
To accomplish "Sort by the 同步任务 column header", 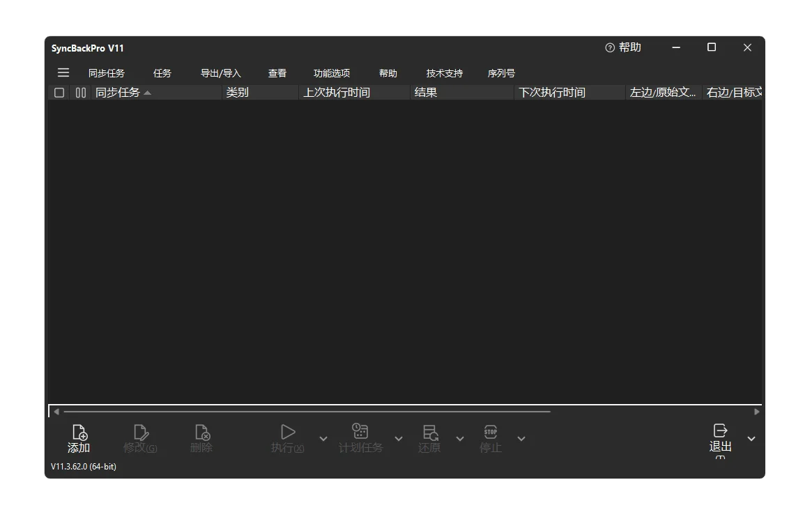I will pyautogui.click(x=156, y=93).
